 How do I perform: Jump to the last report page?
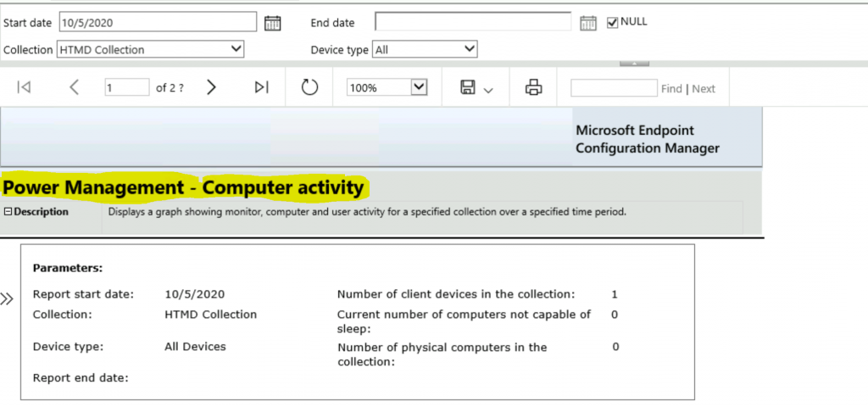point(261,87)
